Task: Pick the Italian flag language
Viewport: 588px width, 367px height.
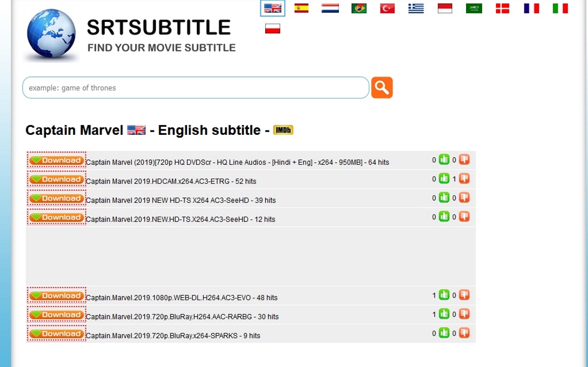Action: [x=560, y=8]
